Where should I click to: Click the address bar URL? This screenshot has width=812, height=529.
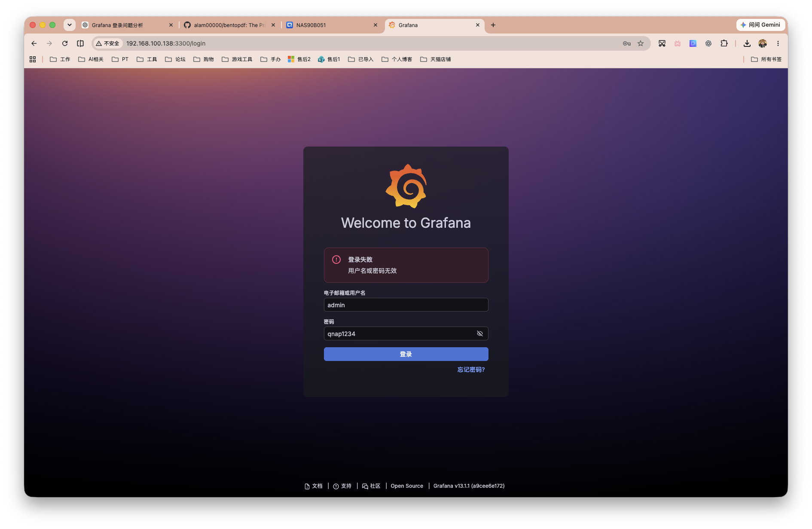[166, 43]
